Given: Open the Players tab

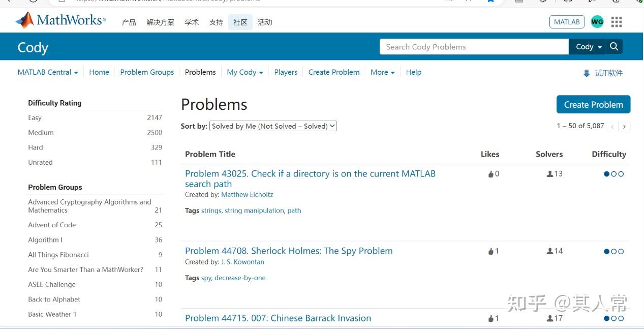Looking at the screenshot, I should pos(286,72).
